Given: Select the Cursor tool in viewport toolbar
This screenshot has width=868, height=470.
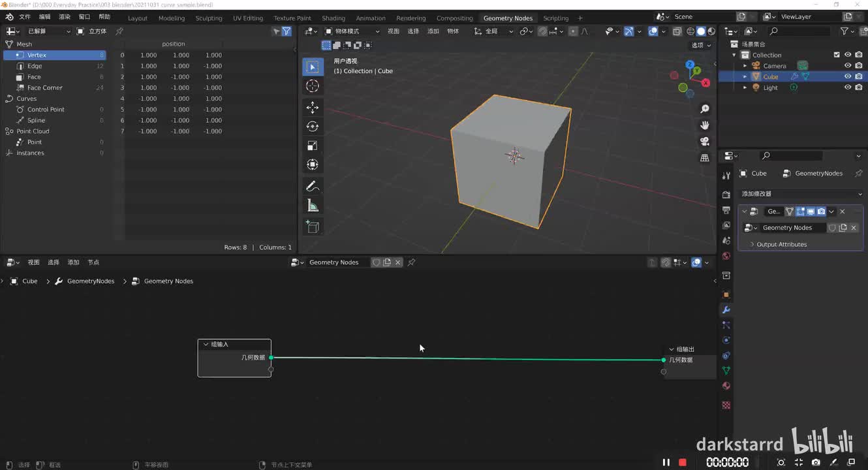Looking at the screenshot, I should click(x=313, y=86).
